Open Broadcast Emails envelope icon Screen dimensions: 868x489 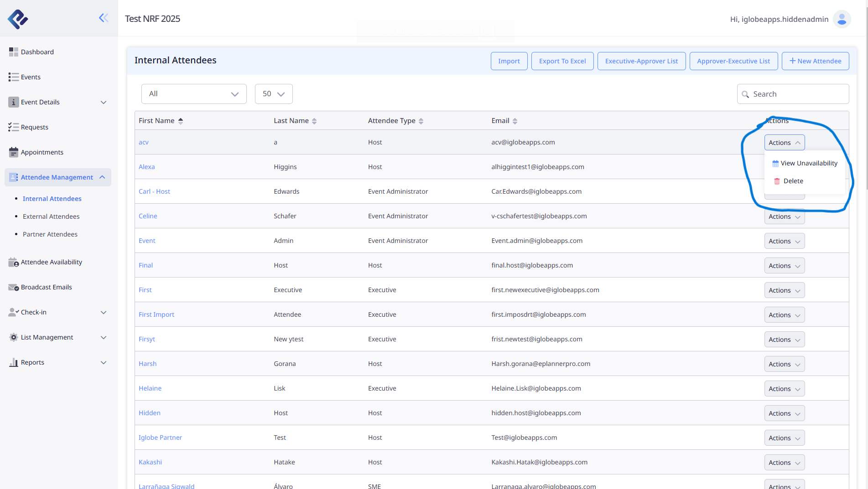[13, 287]
